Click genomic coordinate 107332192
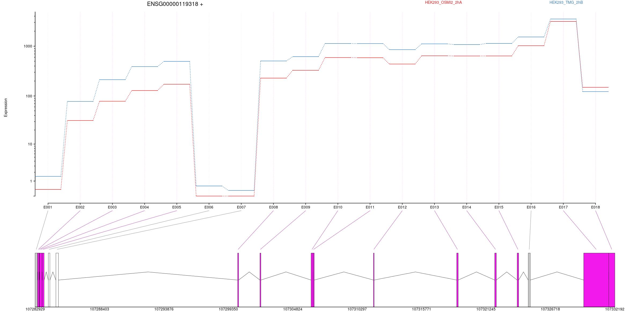644x322 pixels. point(615,309)
